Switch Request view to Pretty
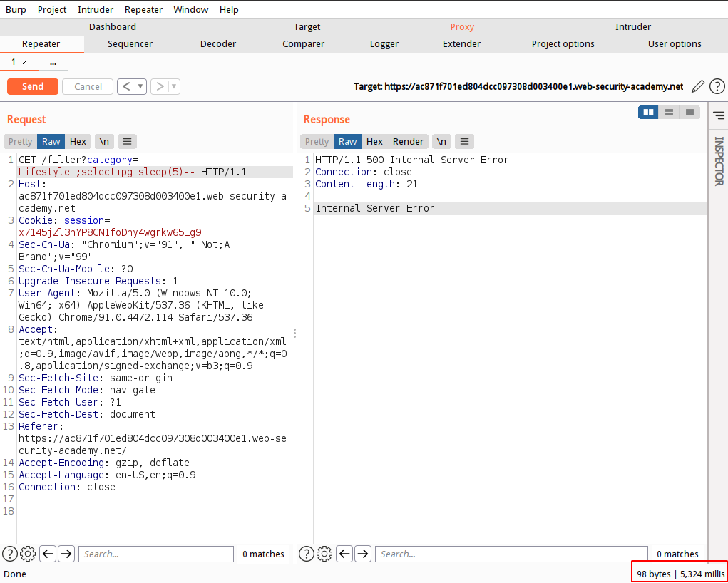Screen dimensions: 728x583 click(x=20, y=142)
